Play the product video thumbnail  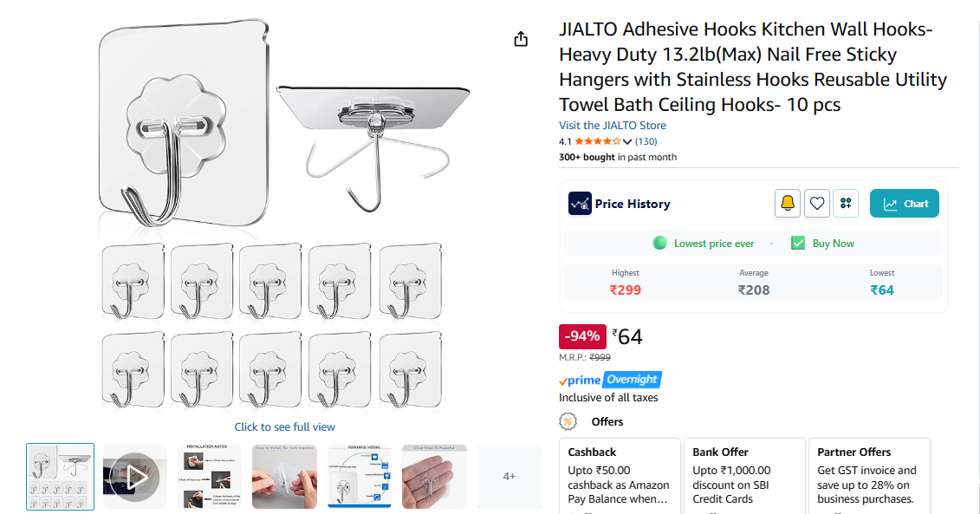tap(134, 477)
